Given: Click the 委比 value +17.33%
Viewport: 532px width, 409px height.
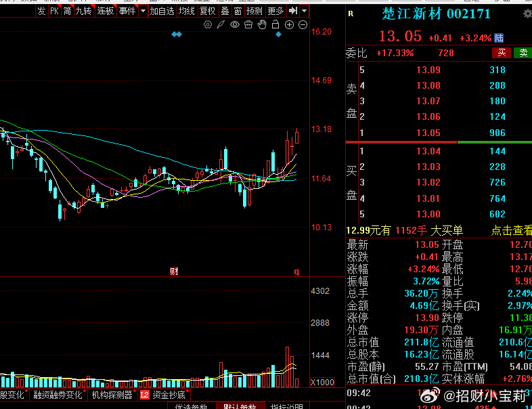Looking at the screenshot, I should 395,53.
